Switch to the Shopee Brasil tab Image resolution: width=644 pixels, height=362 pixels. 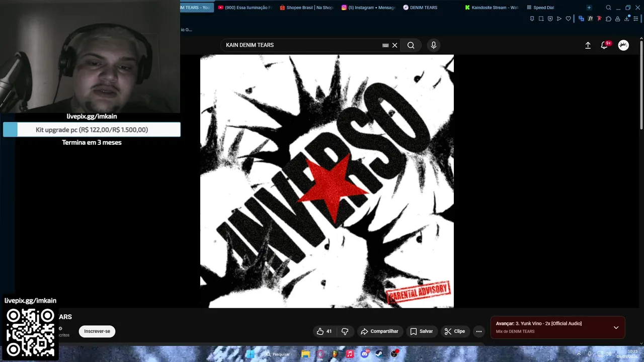tap(306, 8)
